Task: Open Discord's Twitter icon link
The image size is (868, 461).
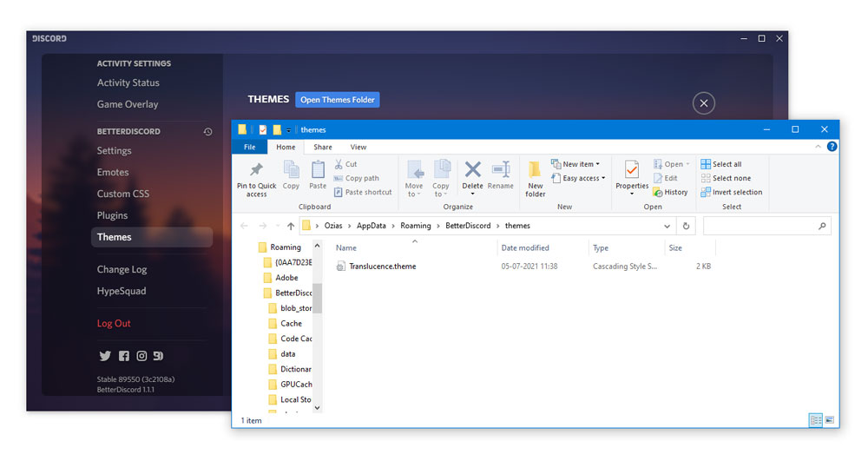Action: 105,356
